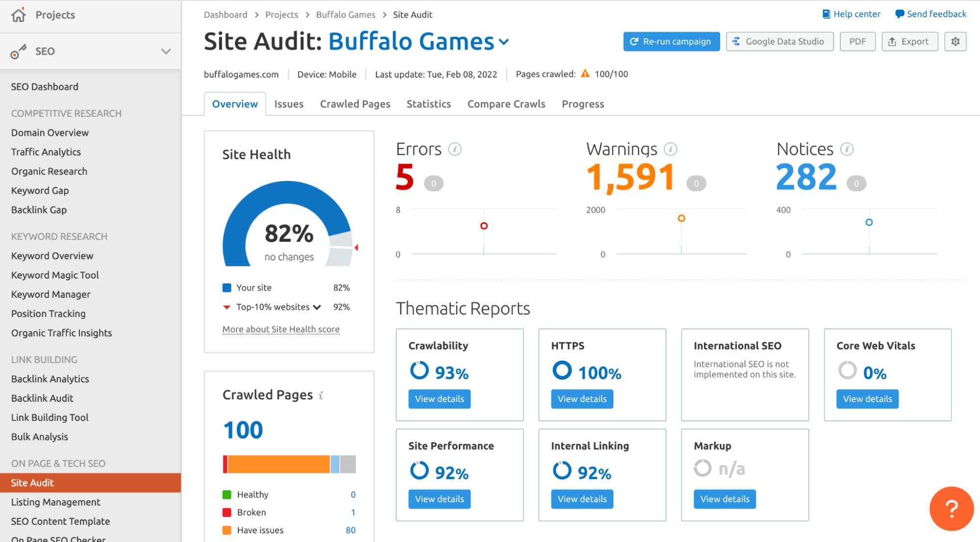This screenshot has height=542, width=980.
Task: Collapse the SEO sidebar section
Action: (166, 52)
